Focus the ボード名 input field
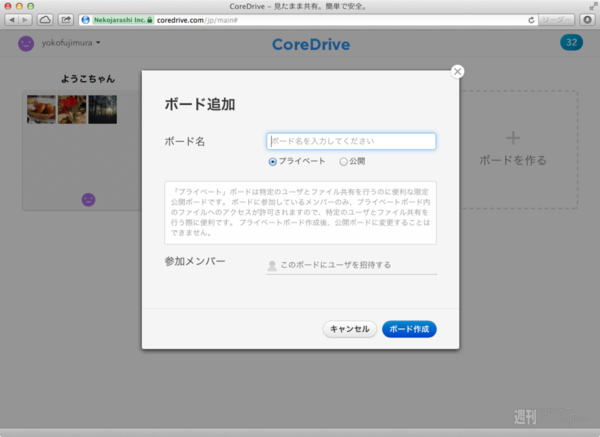 point(351,141)
